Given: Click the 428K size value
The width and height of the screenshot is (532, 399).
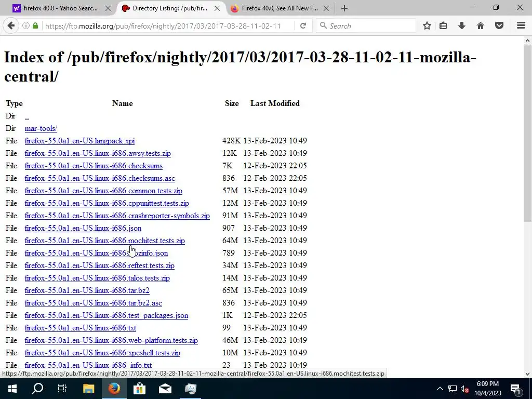Looking at the screenshot, I should point(231,141).
